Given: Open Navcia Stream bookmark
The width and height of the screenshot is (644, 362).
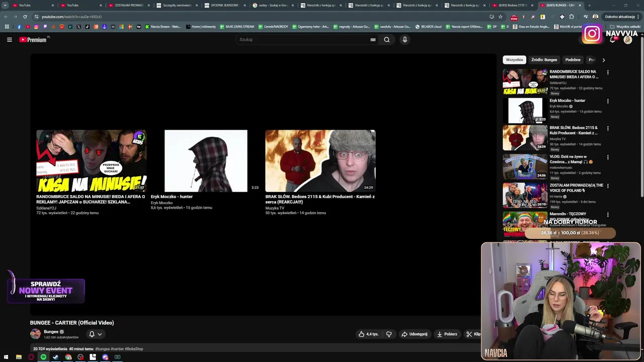Looking at the screenshot, I should pyautogui.click(x=163, y=27).
